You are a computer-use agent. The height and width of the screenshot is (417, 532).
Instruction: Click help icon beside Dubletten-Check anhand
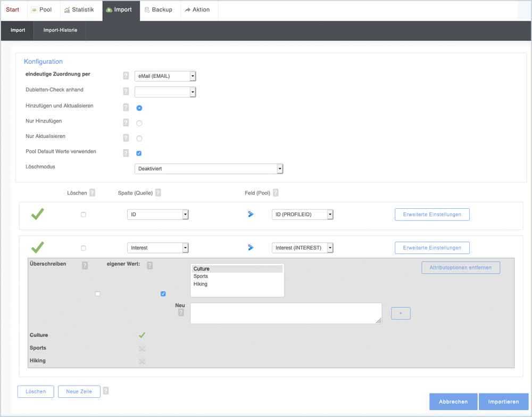(x=126, y=92)
